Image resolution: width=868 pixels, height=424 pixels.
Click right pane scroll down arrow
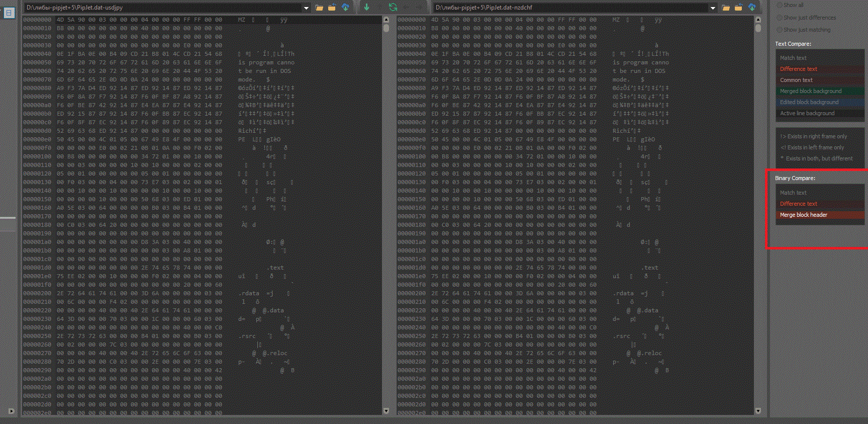coord(758,411)
